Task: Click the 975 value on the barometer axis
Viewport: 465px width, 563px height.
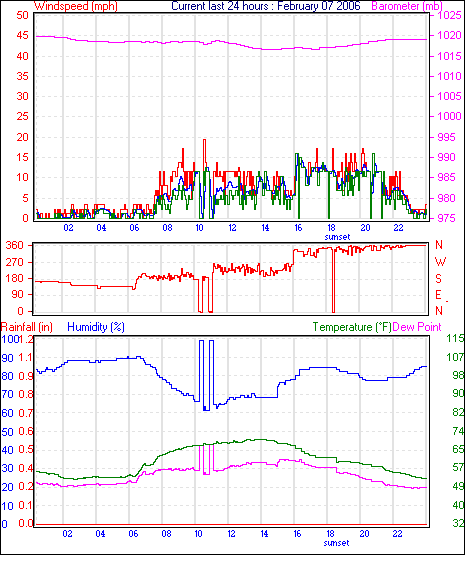Action: pos(446,218)
